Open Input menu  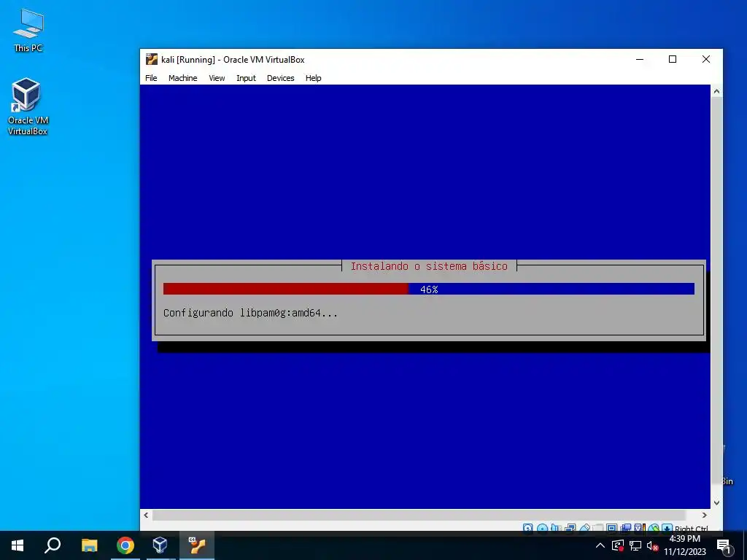click(x=246, y=78)
